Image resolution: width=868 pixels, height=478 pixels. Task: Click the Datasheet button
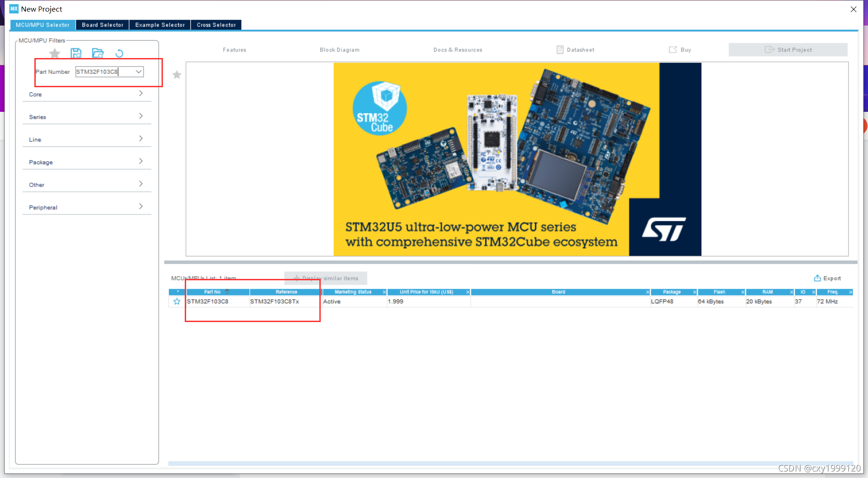[x=576, y=50]
